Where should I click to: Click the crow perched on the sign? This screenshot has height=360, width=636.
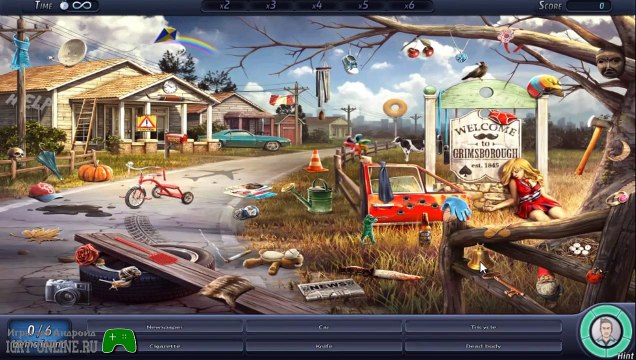pyautogui.click(x=475, y=71)
